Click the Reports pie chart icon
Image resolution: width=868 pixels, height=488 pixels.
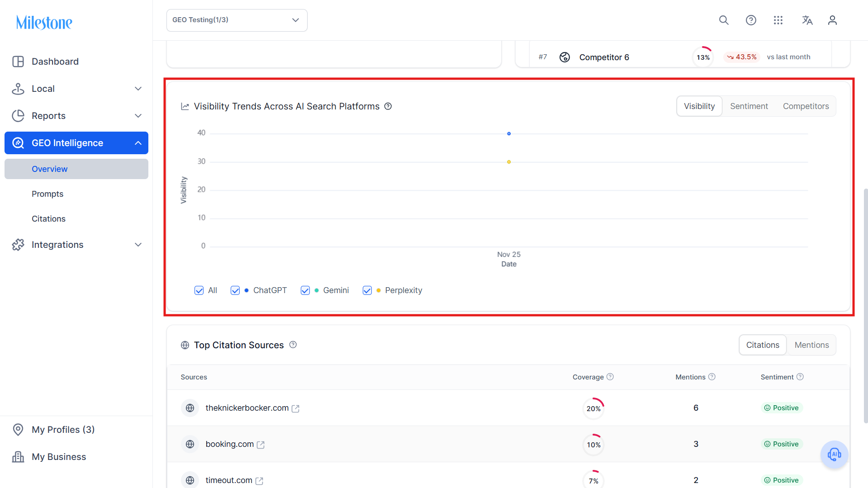coord(18,116)
